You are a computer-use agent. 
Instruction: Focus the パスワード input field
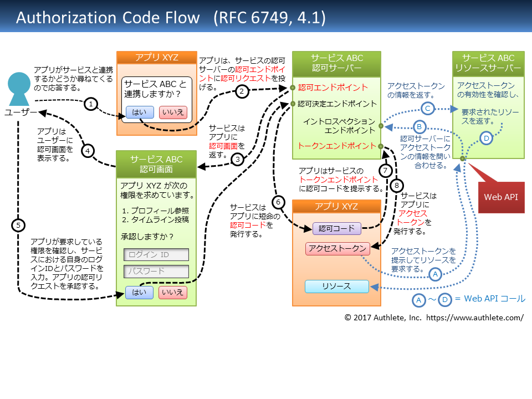(x=156, y=272)
